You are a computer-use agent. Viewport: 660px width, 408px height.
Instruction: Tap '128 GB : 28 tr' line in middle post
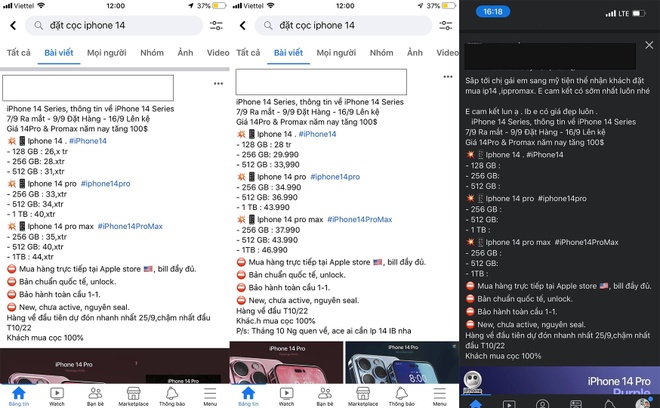point(263,144)
